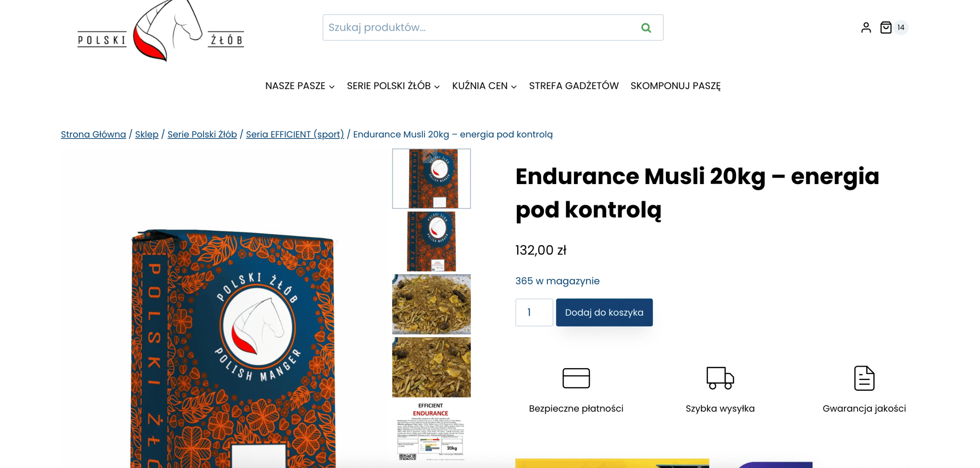Select the EFFICIENT ENDURANCE label thumbnail
The height and width of the screenshot is (468, 980).
coord(431,430)
